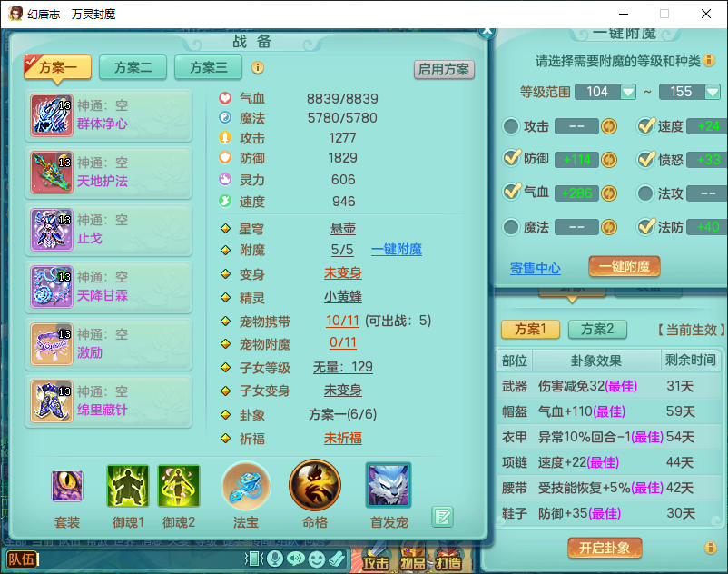Click the scroll icon in chat bar
This screenshot has height=574, width=728.
(x=337, y=559)
